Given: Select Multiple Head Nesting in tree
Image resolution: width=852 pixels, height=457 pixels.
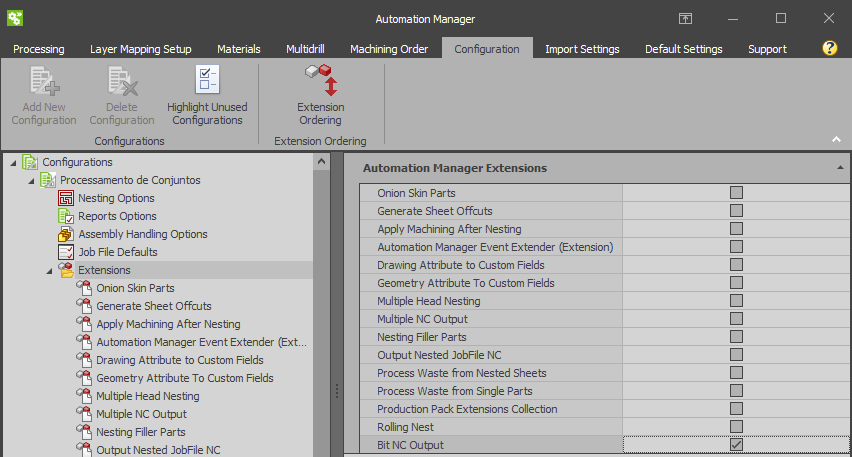Looking at the screenshot, I should coord(148,396).
